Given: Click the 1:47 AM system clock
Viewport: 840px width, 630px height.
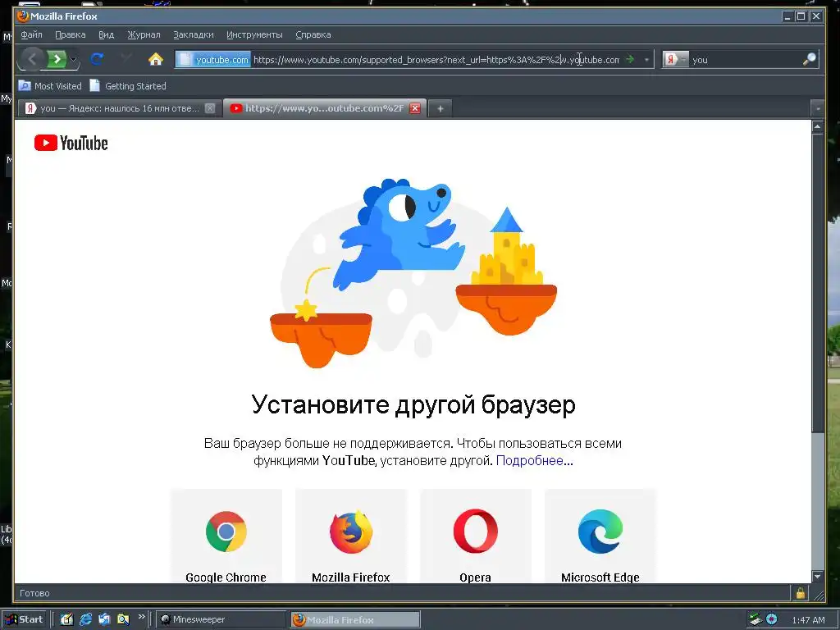Looking at the screenshot, I should tap(808, 620).
